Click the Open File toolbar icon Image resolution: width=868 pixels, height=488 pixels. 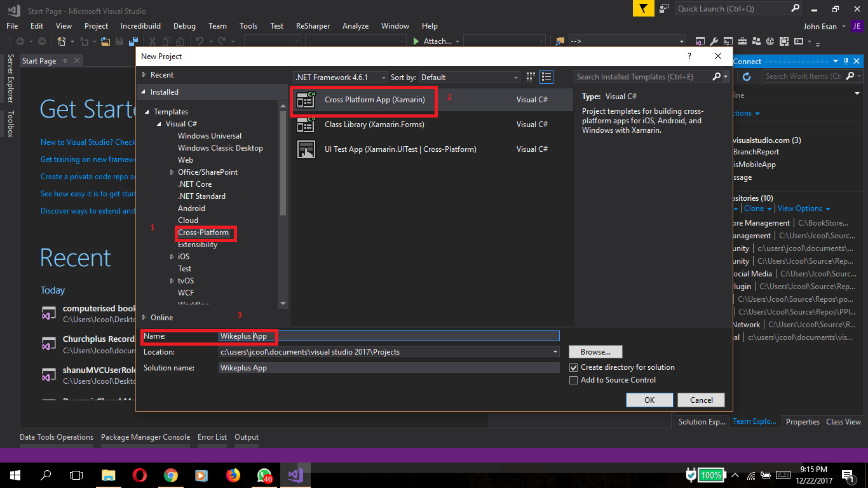[105, 41]
